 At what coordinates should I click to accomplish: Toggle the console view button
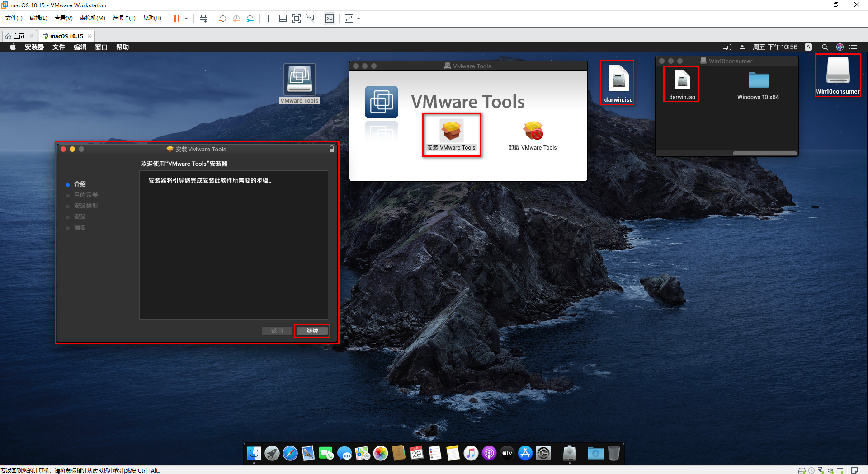[x=330, y=19]
